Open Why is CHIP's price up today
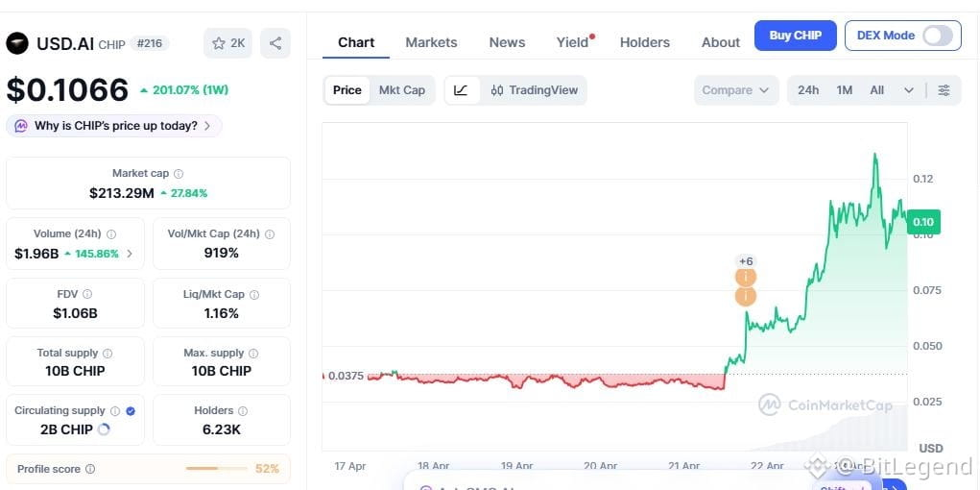Image resolution: width=980 pixels, height=490 pixels. pyautogui.click(x=114, y=126)
